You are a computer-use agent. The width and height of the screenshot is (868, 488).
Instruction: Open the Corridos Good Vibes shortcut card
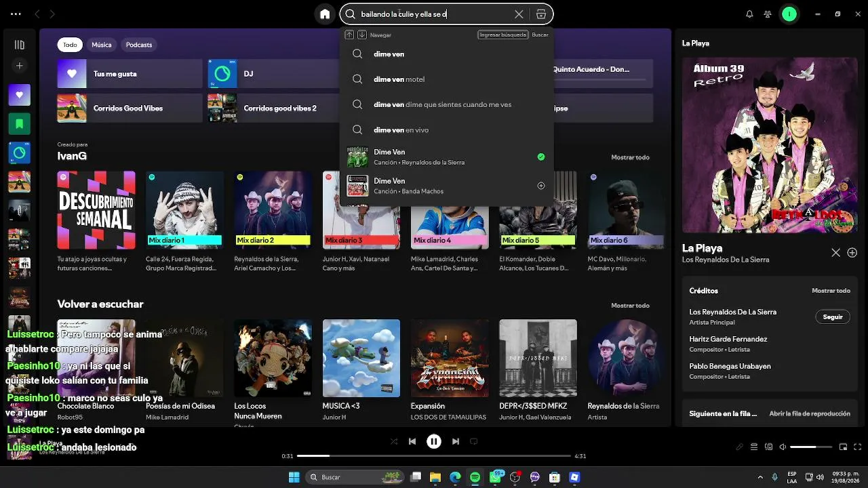(x=130, y=108)
